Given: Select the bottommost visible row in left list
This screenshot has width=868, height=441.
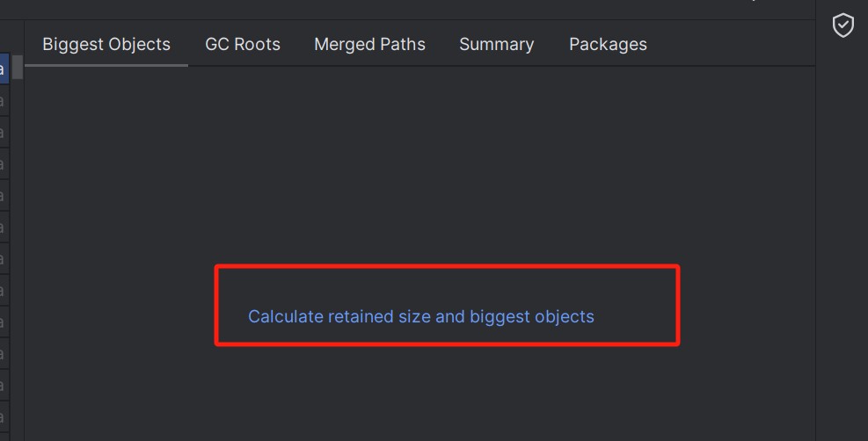Looking at the screenshot, I should [x=4, y=417].
